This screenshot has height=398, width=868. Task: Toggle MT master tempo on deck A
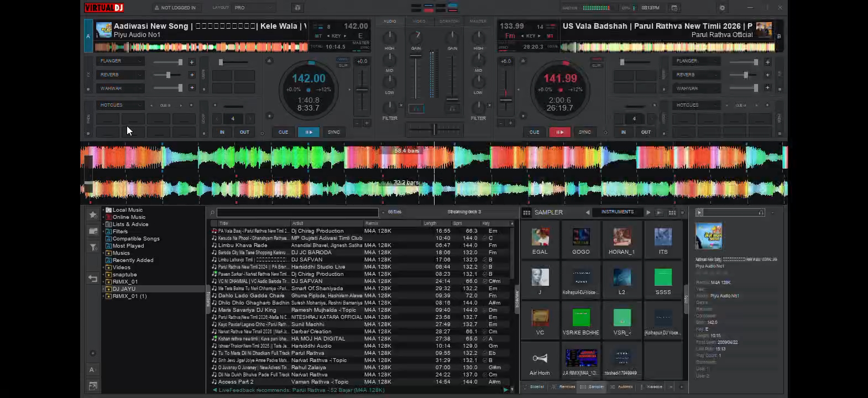tap(318, 36)
